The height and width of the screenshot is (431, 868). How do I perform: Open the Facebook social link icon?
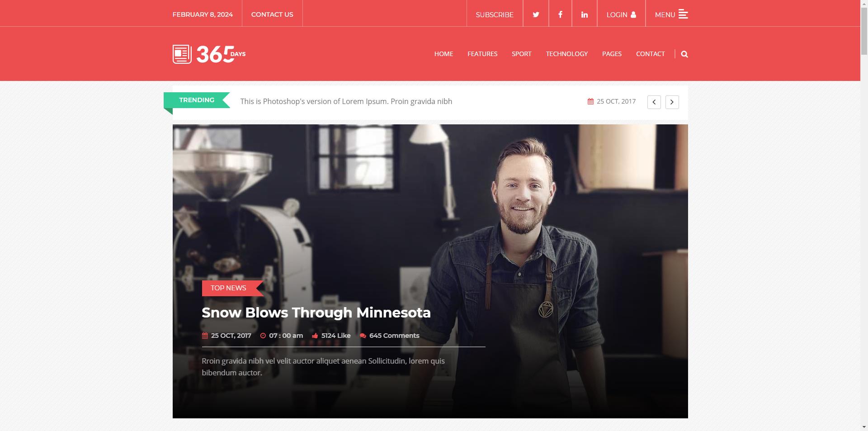tap(560, 14)
